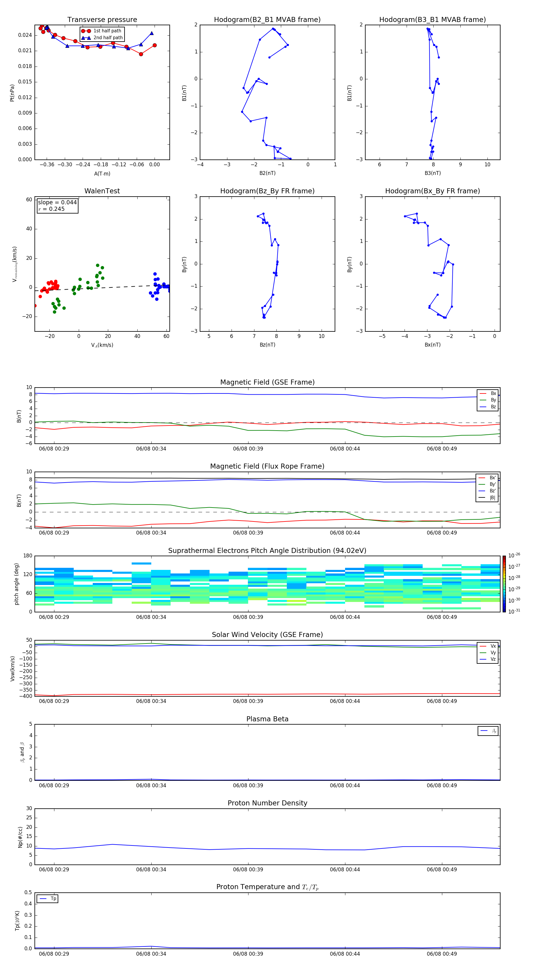
Task: Click the "Magnetic Field (GSE Frame)" title
Action: 267,382
